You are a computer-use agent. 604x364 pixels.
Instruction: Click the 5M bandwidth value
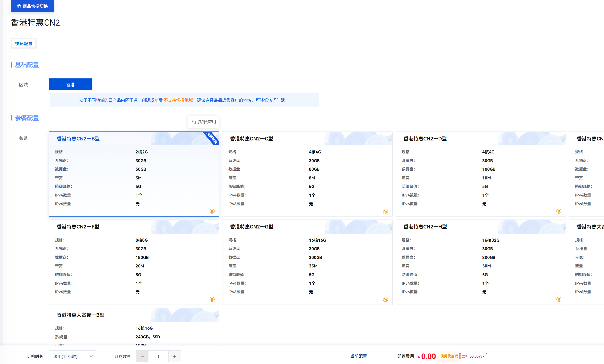point(138,178)
